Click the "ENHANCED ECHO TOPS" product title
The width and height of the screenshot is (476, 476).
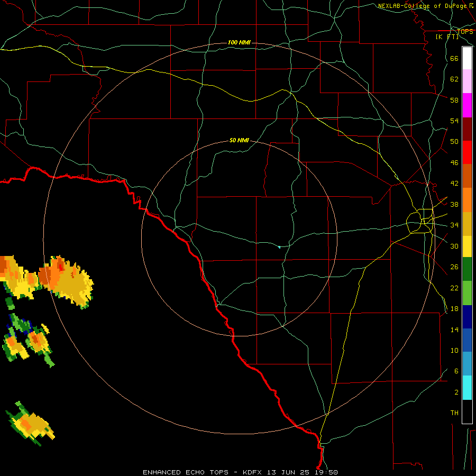[186, 472]
